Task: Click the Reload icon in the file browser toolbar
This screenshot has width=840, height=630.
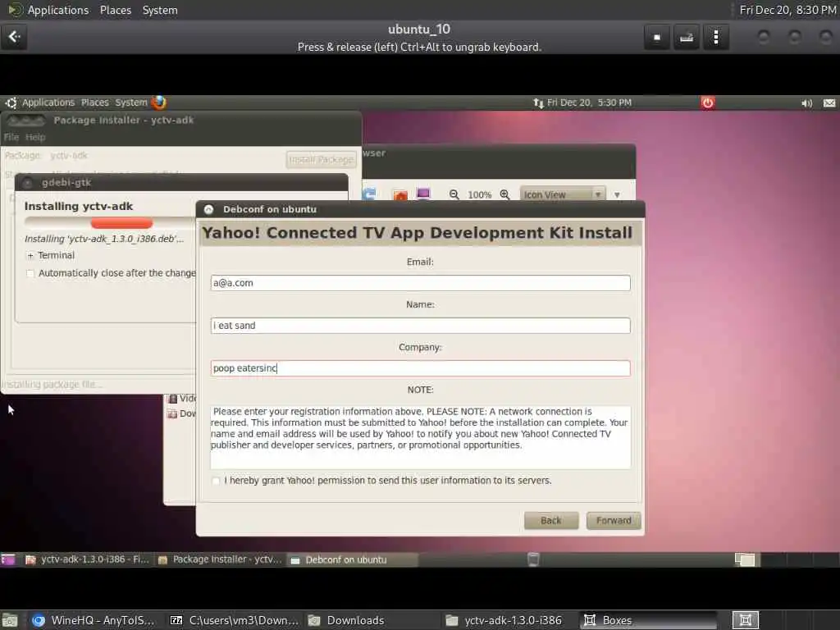Action: pos(369,194)
